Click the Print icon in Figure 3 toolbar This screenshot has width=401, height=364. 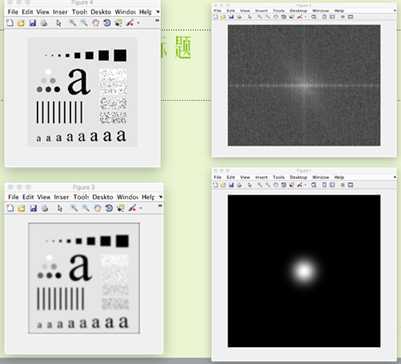[44, 208]
